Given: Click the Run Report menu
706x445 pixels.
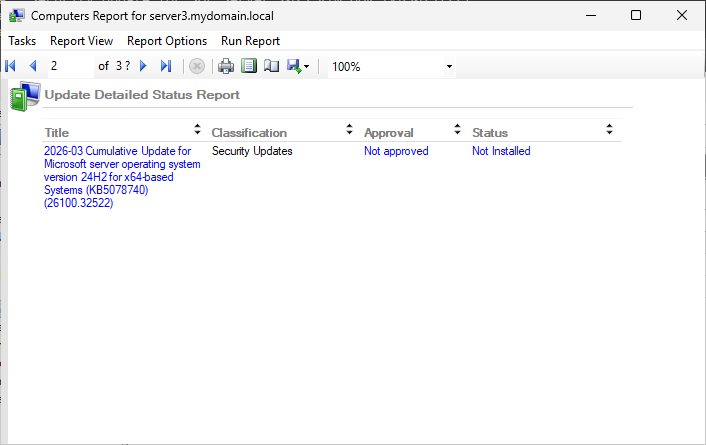Looking at the screenshot, I should [x=250, y=41].
